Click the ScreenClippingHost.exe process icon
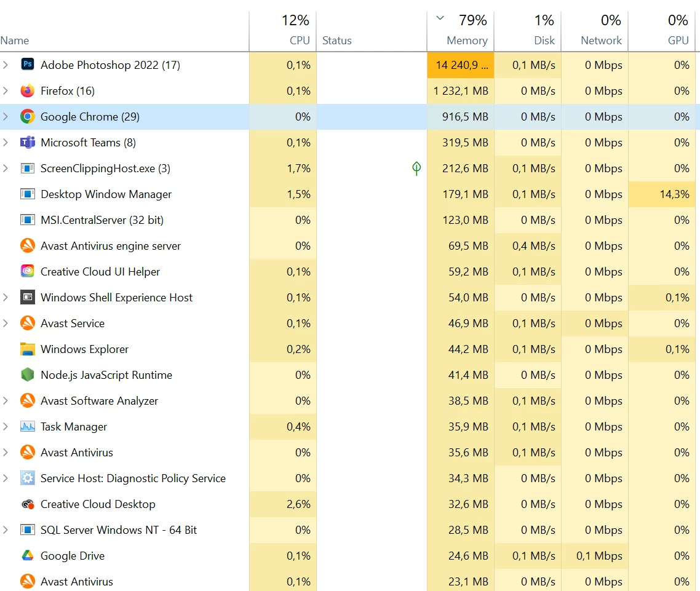 27,169
